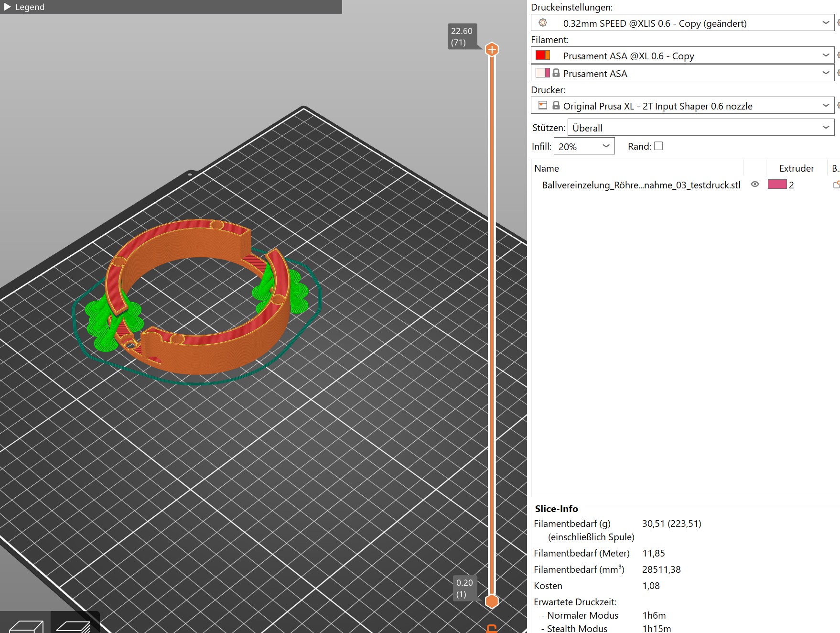Image resolution: width=840 pixels, height=633 pixels.
Task: Click the filament volume value 28511,38
Action: click(x=661, y=569)
